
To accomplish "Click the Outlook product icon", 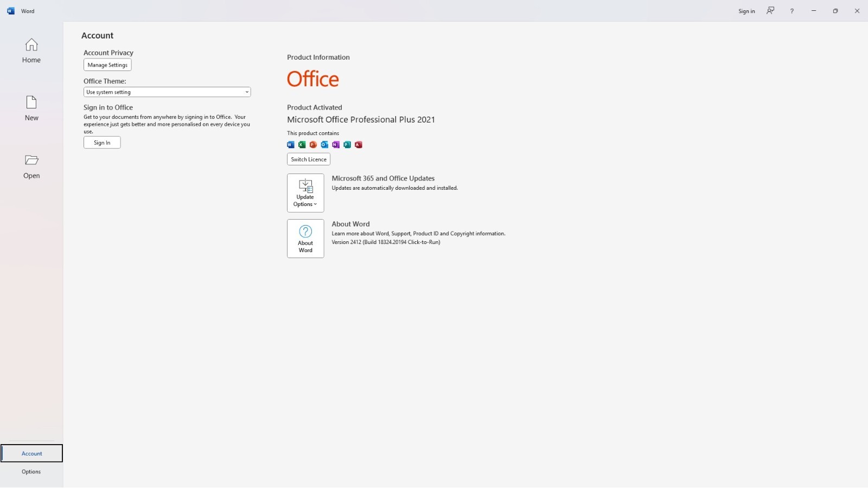I will [x=324, y=144].
